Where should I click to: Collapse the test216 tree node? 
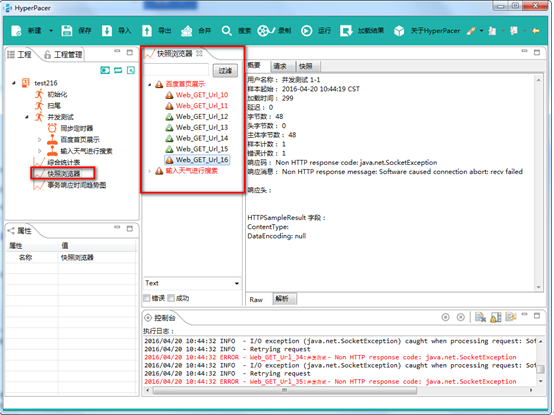pyautogui.click(x=14, y=83)
